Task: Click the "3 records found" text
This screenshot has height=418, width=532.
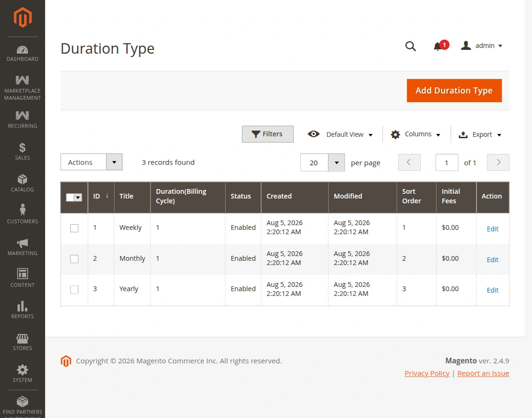Action: click(168, 162)
